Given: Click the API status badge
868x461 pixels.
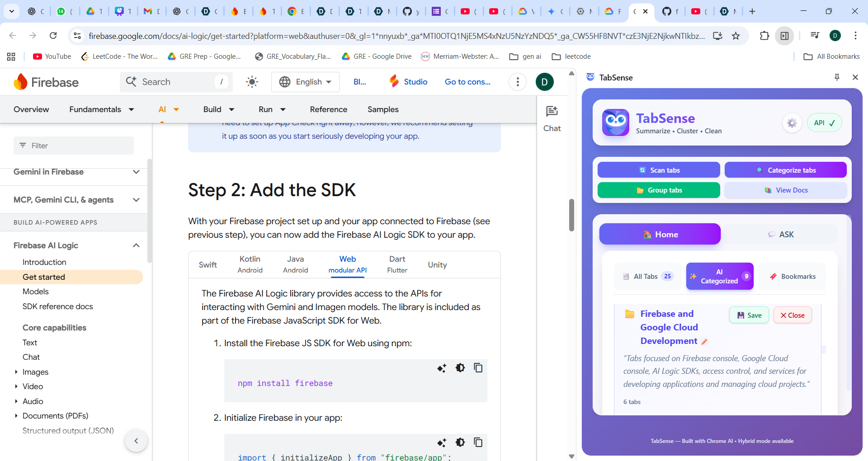Looking at the screenshot, I should pyautogui.click(x=825, y=123).
